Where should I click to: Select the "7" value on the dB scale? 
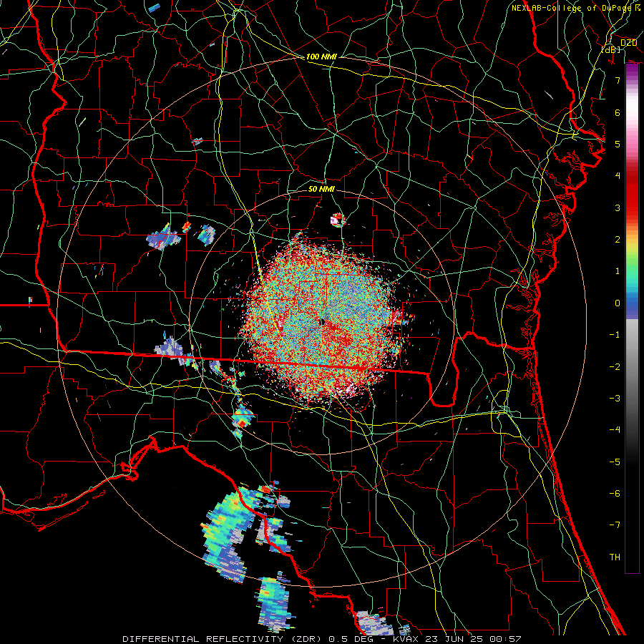click(618, 80)
